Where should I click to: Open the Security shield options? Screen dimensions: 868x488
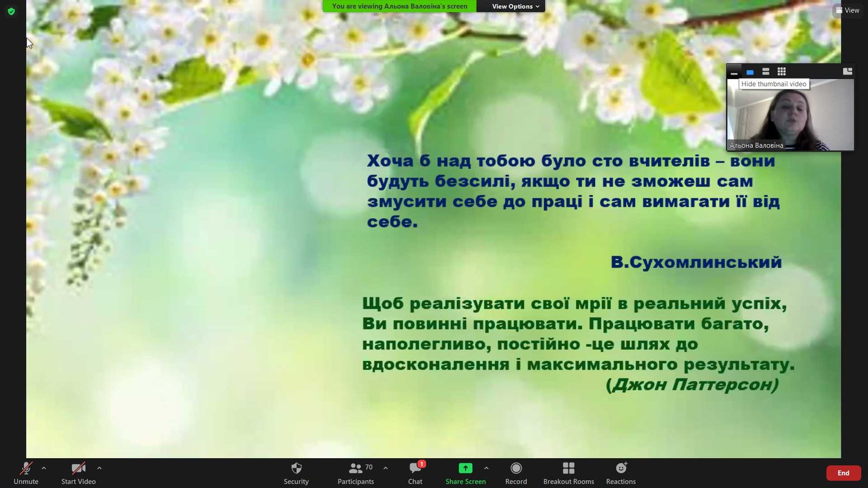click(x=296, y=468)
